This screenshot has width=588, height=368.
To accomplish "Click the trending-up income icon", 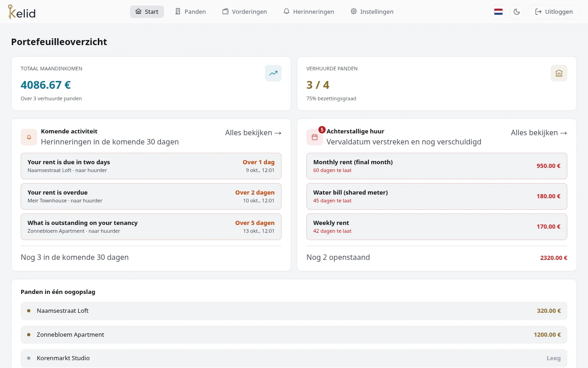I will point(273,73).
